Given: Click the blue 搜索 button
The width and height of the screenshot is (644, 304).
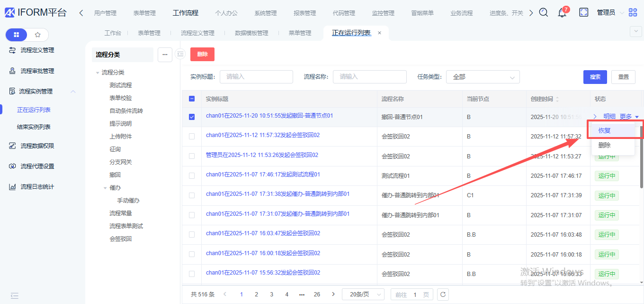Looking at the screenshot, I should (595, 77).
